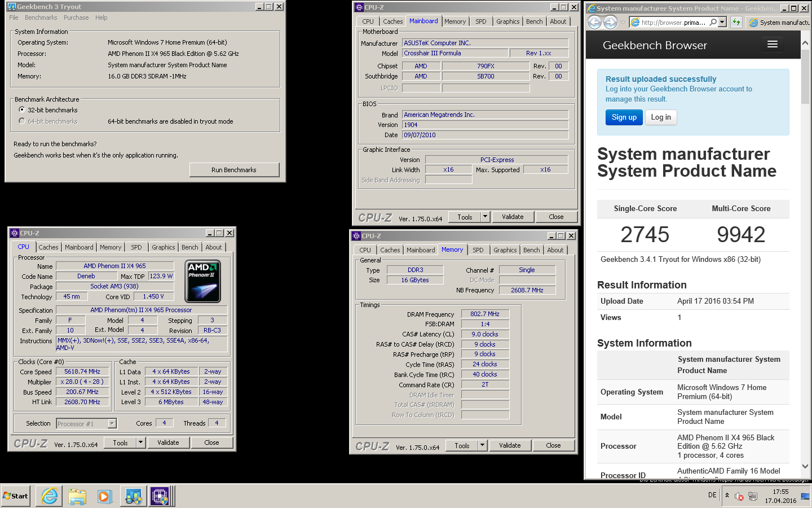Click Close in CPU-Z CPU window
Screen dimensions: 812x508
click(211, 443)
